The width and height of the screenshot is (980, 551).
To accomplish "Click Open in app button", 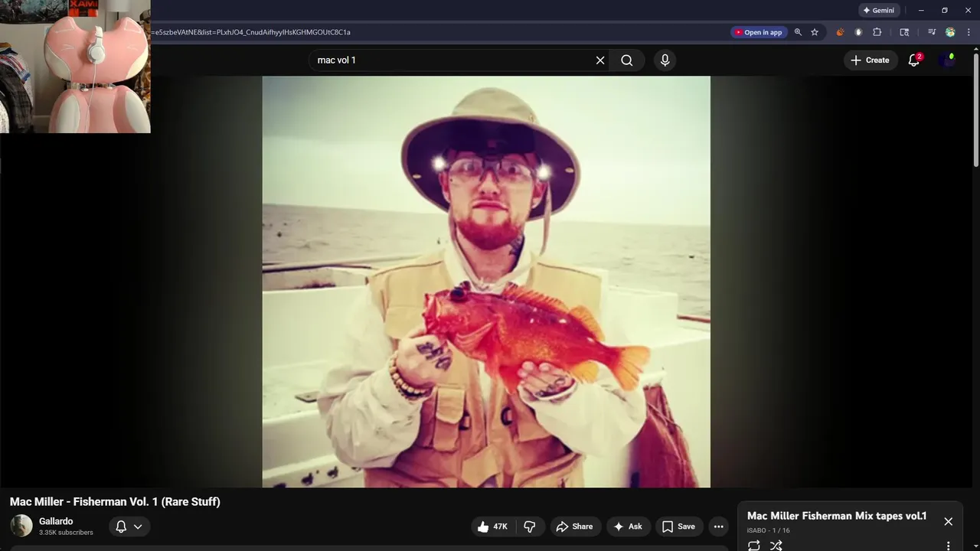I will pyautogui.click(x=759, y=32).
